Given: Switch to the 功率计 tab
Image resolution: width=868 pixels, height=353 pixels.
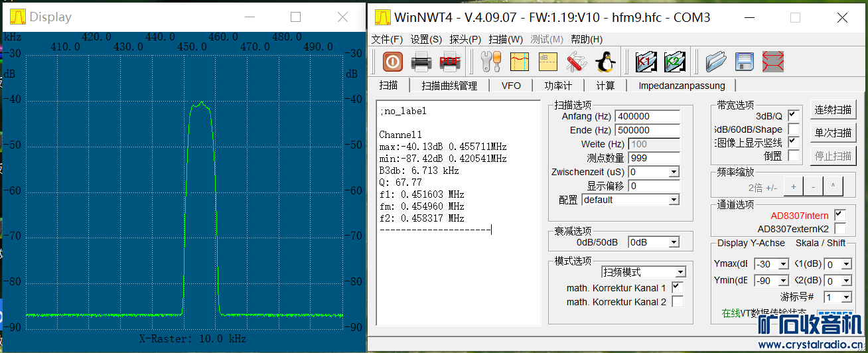Looking at the screenshot, I should 558,85.
